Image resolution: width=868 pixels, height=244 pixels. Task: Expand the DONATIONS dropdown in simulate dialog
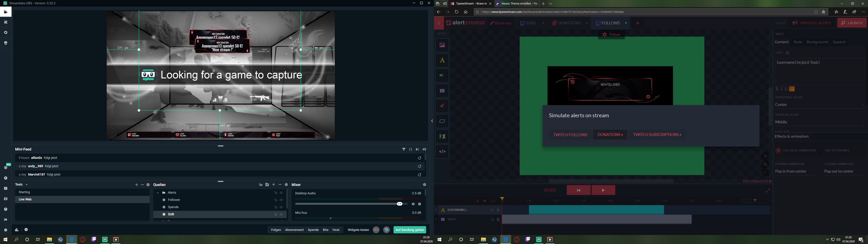[x=610, y=134]
